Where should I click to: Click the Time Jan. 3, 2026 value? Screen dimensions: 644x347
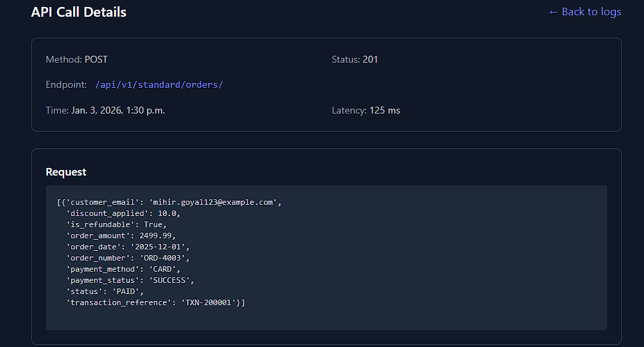click(x=118, y=110)
